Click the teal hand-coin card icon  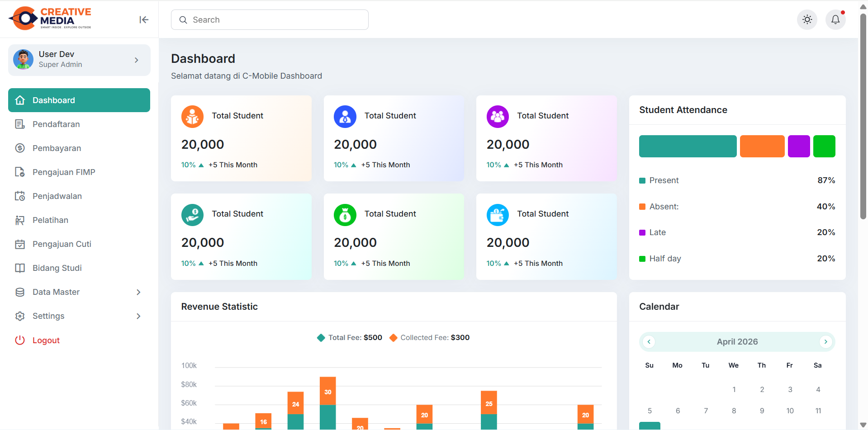pos(192,215)
